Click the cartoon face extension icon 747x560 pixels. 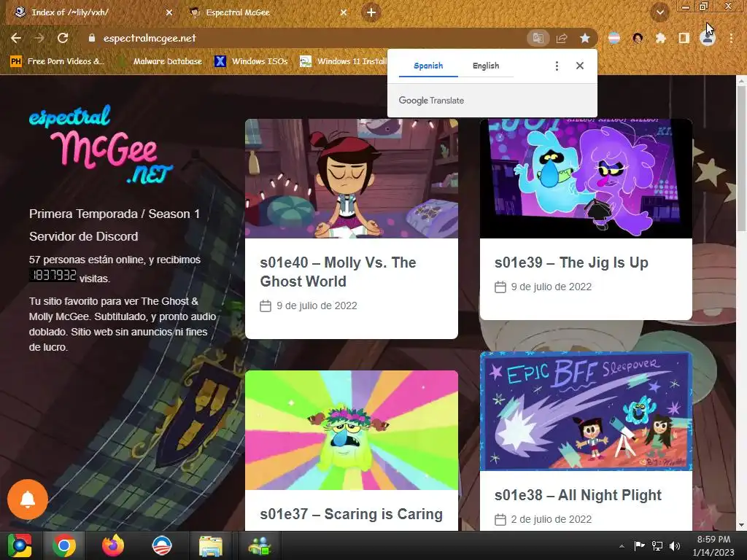point(638,38)
